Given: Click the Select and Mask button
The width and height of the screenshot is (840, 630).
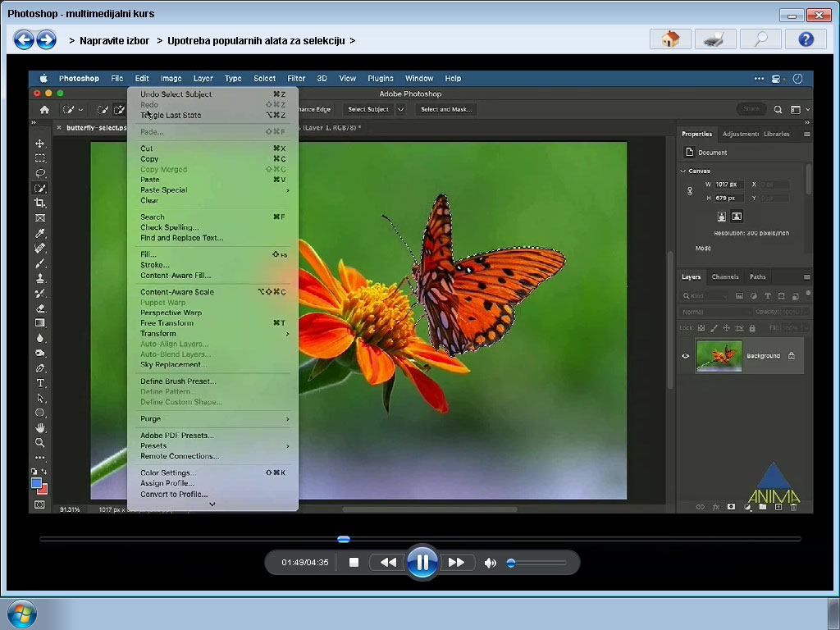Looking at the screenshot, I should tap(445, 109).
